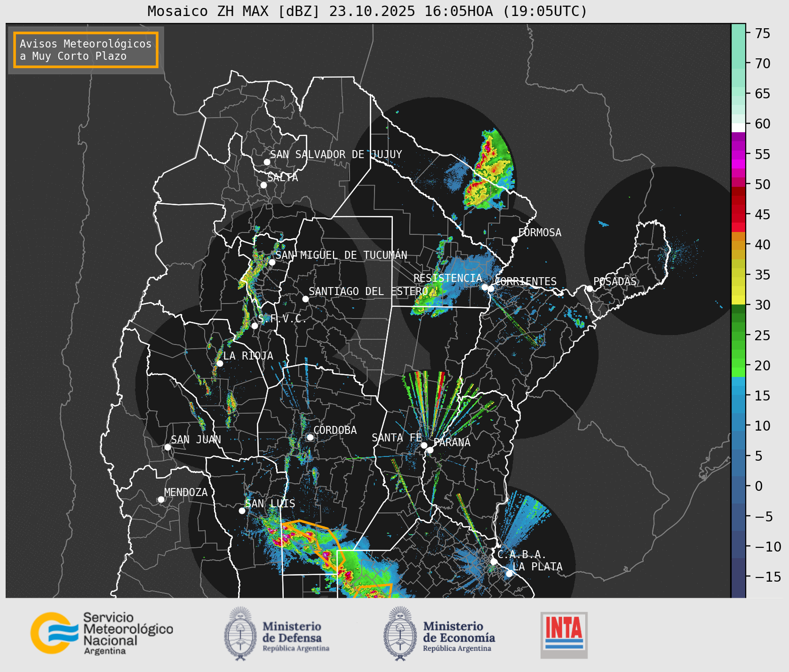Viewport: 789px width, 672px height.
Task: Click the LA RIOJA text label
Action: click(x=248, y=356)
